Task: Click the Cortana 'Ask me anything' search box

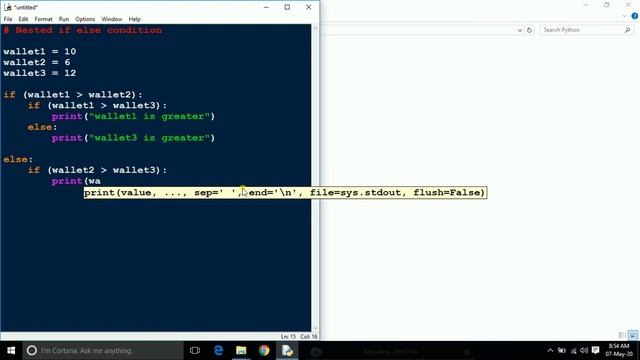Action: 103,351
